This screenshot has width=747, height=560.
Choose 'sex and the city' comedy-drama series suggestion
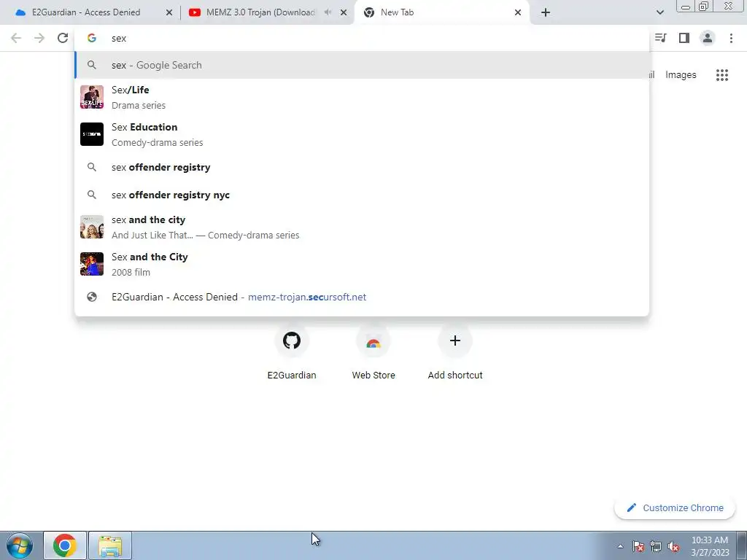pos(362,227)
